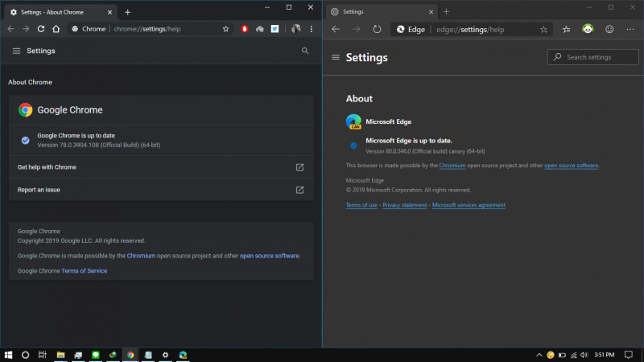Close the Settings - About Chrome tab
This screenshot has height=362, width=644.
pyautogui.click(x=109, y=12)
